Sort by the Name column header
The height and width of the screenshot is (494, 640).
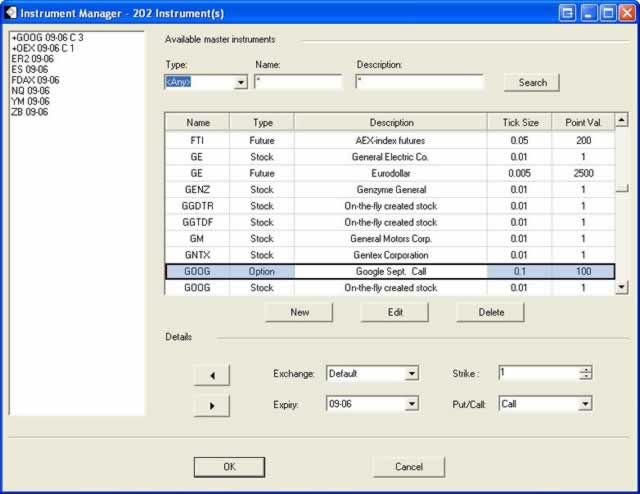point(198,122)
